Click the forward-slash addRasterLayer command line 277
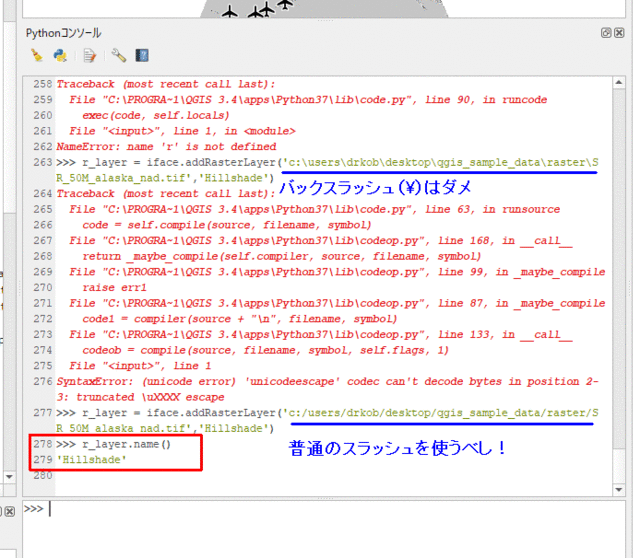Image resolution: width=640 pixels, height=558 pixels. tap(327, 420)
